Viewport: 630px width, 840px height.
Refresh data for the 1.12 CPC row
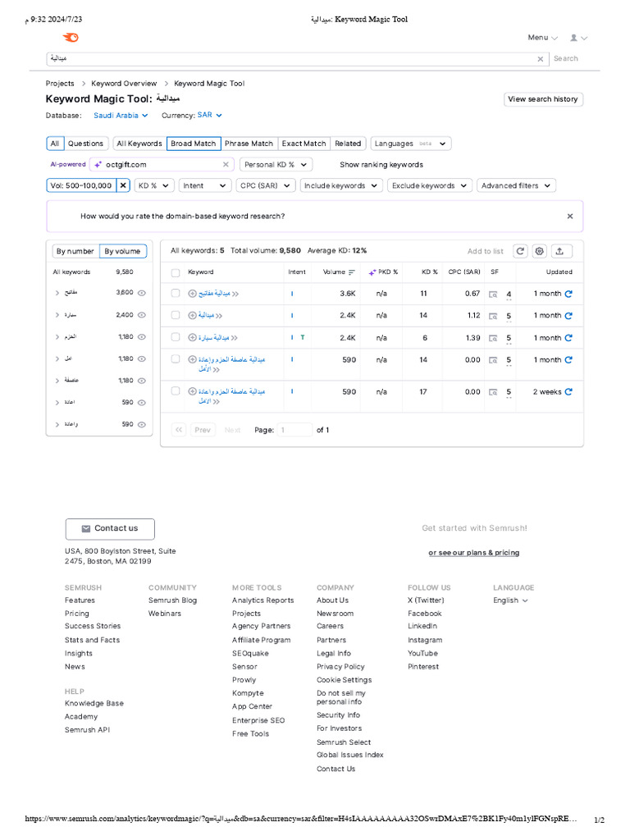pos(568,316)
